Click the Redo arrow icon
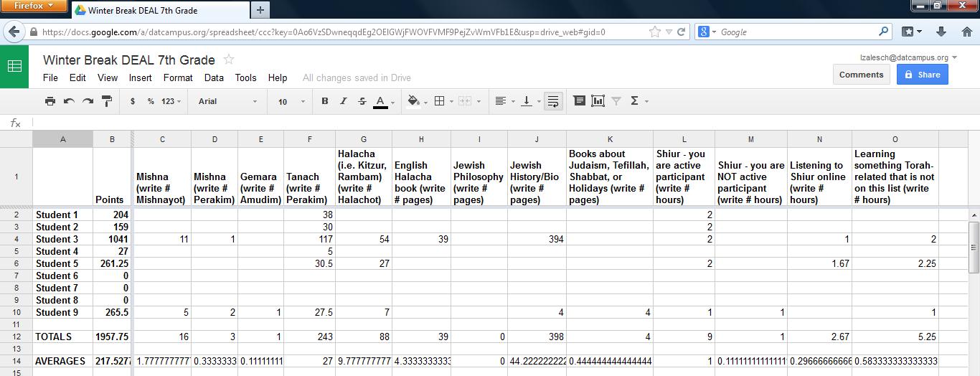The image size is (980, 376). click(x=88, y=101)
